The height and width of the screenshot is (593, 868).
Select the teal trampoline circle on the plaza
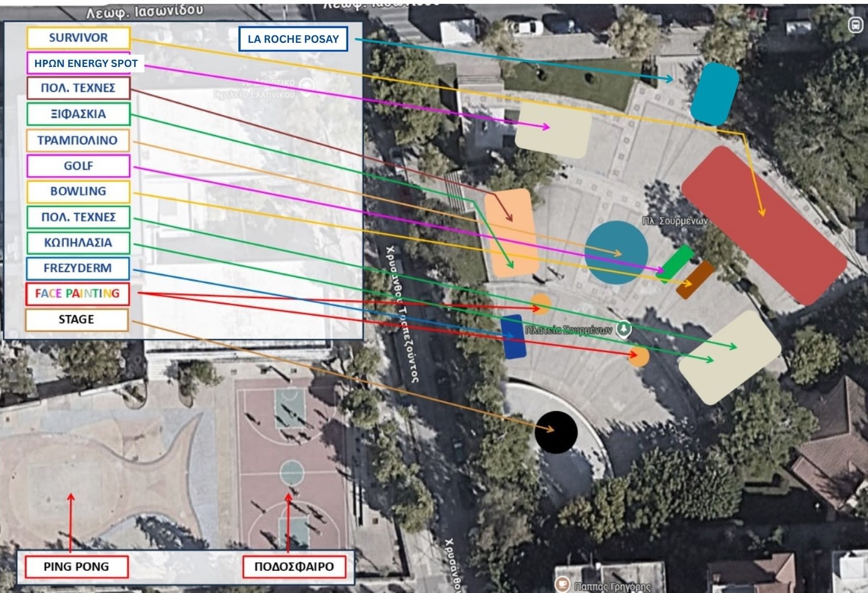tap(616, 253)
